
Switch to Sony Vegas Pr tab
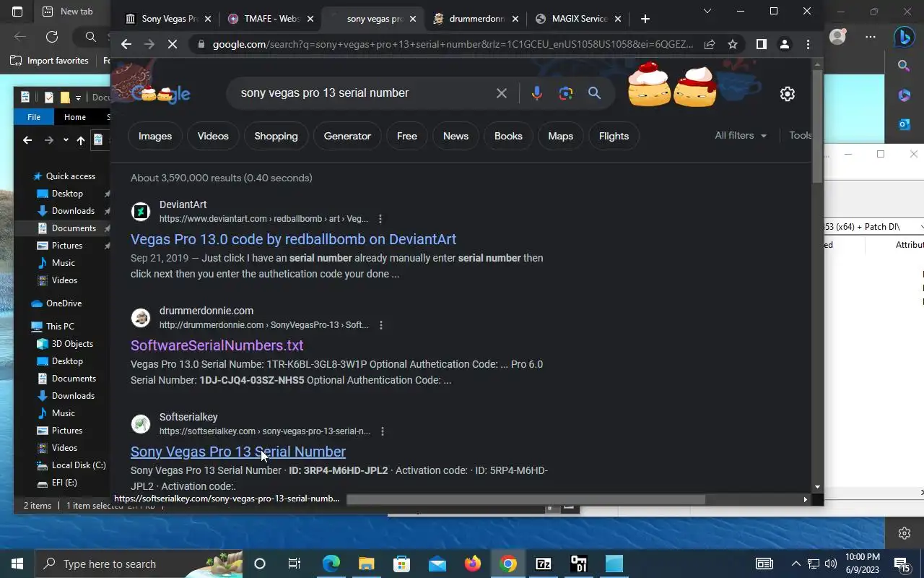(x=169, y=19)
